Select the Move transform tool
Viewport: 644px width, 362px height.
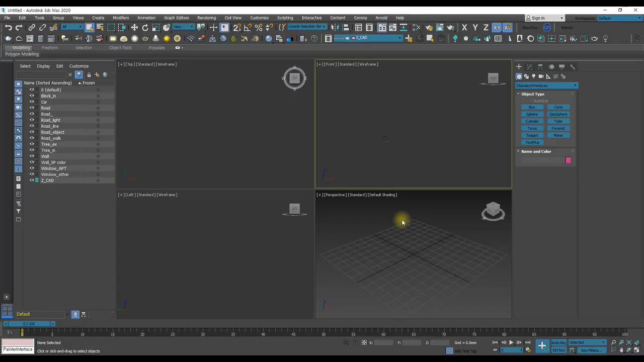pos(134,28)
